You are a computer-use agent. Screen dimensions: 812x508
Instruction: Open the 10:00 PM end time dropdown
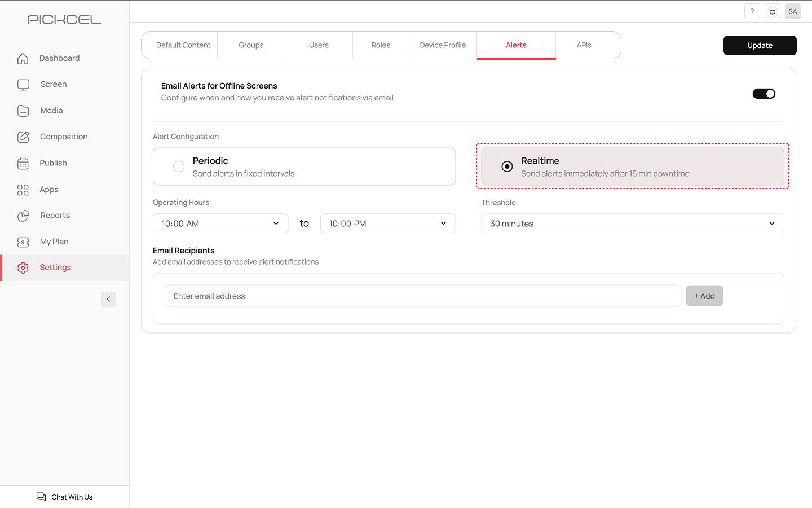point(388,224)
